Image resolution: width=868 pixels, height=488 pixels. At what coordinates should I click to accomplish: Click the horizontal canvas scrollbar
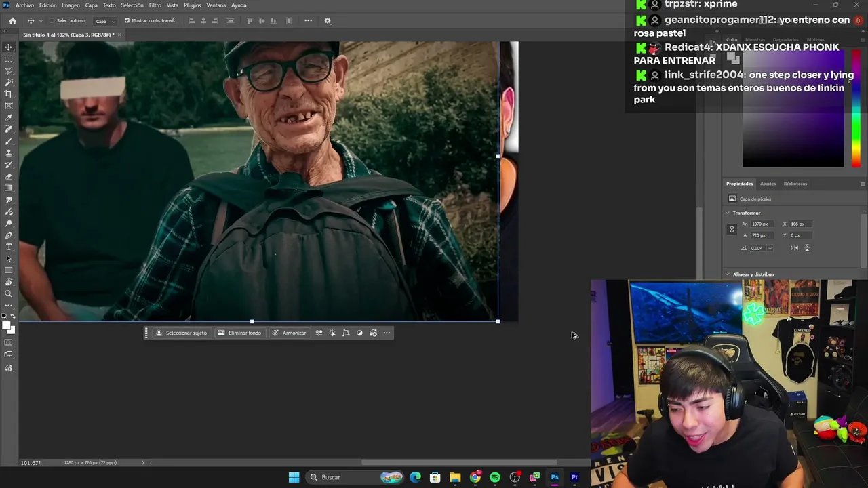459,463
